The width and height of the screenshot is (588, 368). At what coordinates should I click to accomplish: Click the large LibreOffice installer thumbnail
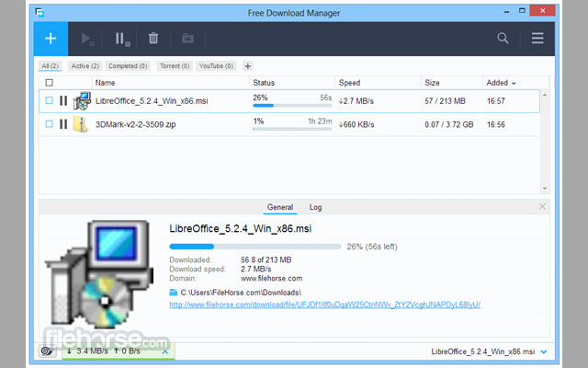pos(99,274)
